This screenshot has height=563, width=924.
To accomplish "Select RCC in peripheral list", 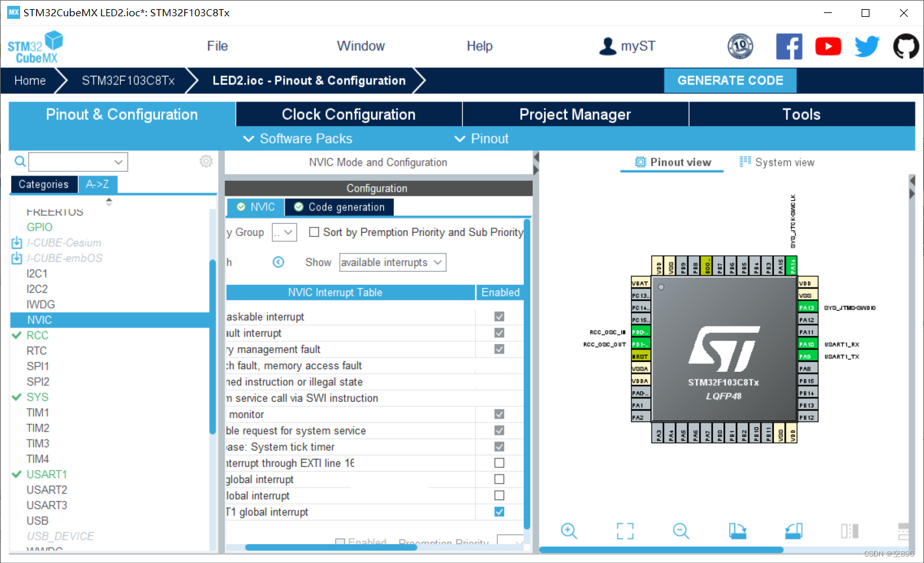I will [37, 335].
